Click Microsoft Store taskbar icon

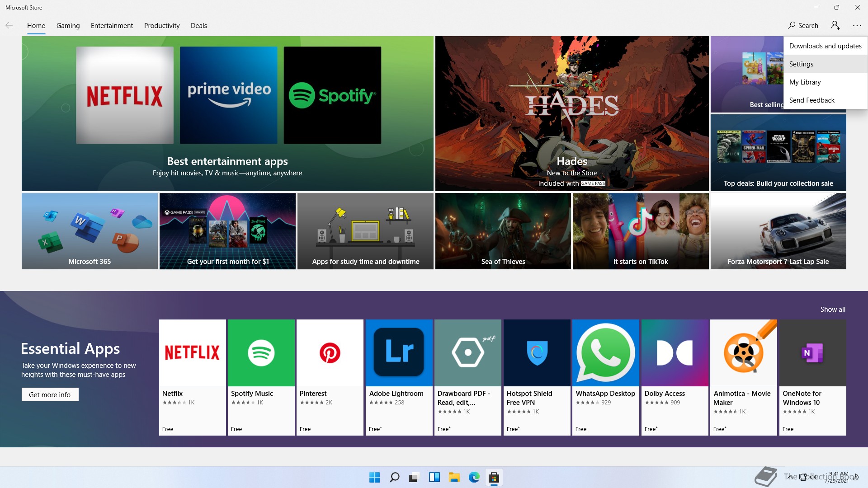click(x=494, y=477)
